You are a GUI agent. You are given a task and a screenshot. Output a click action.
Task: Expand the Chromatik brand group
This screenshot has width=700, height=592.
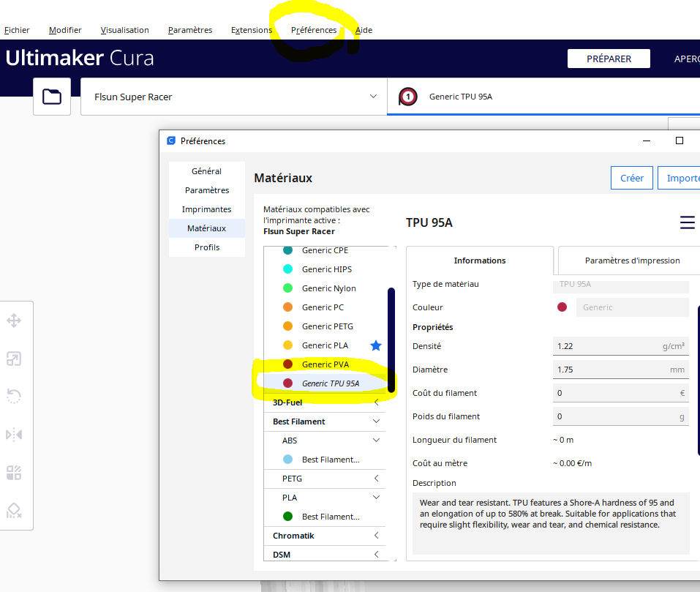(x=325, y=536)
